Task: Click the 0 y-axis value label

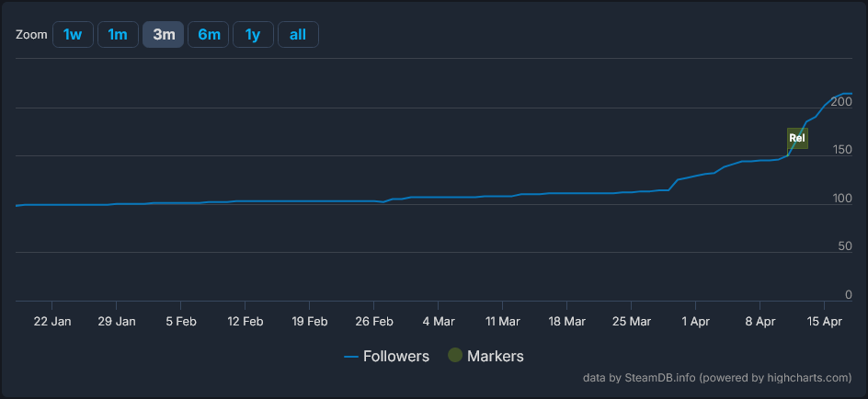Action: [849, 295]
